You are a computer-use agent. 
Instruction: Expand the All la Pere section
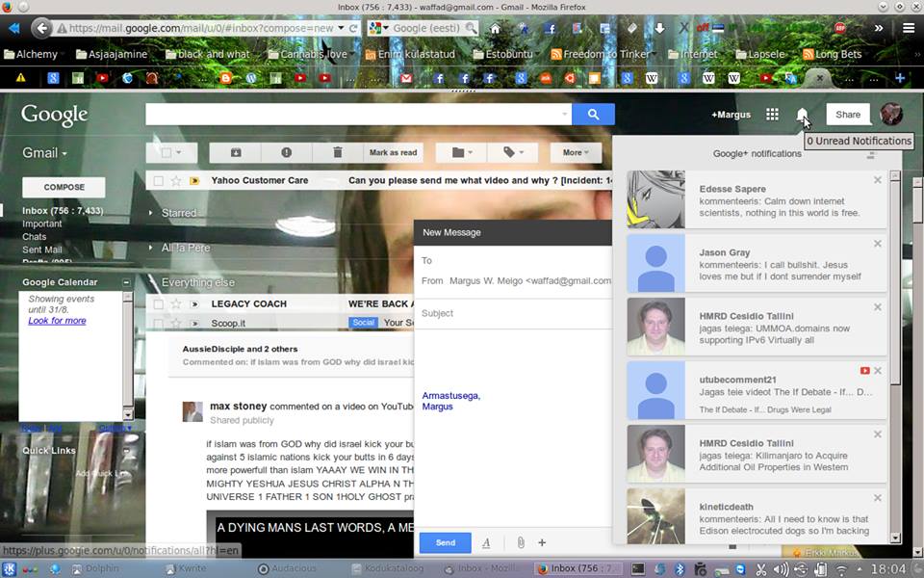coord(151,248)
